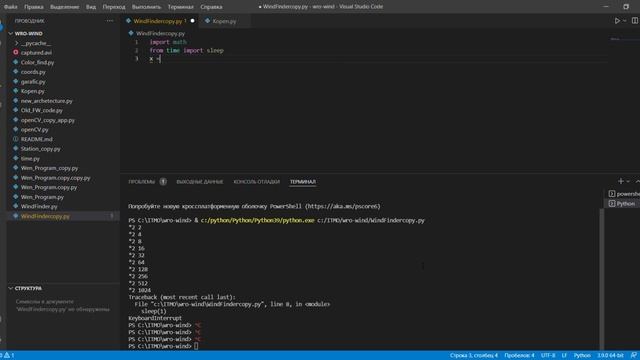This screenshot has height=360, width=640.
Task: Select the powershell terminal icon in the list
Action: pos(611,194)
